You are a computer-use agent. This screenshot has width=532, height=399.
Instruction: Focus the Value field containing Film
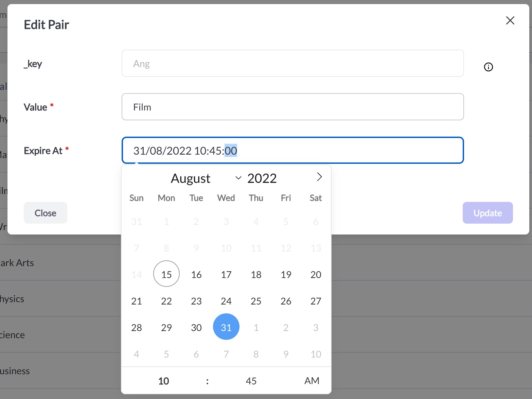pos(292,107)
